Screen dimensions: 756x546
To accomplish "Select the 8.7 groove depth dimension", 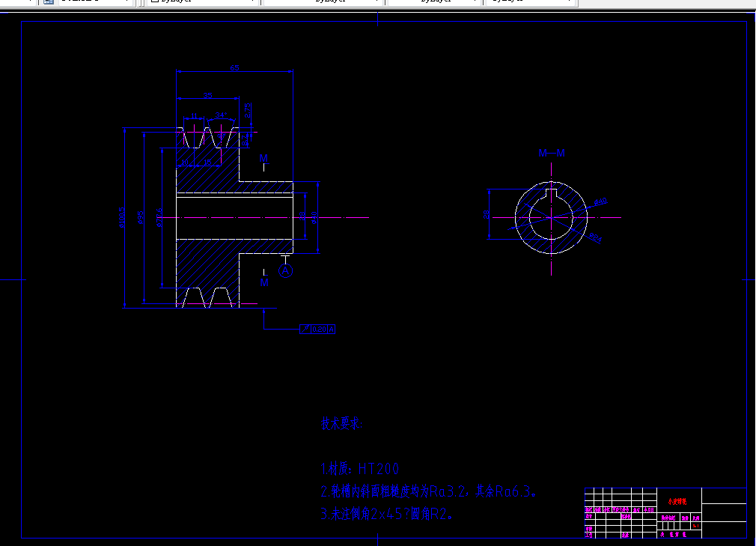I will 245,140.
